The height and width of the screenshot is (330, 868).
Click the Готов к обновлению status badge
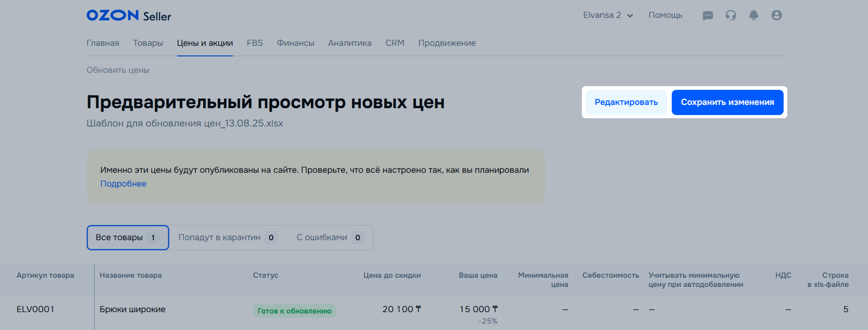tap(295, 311)
